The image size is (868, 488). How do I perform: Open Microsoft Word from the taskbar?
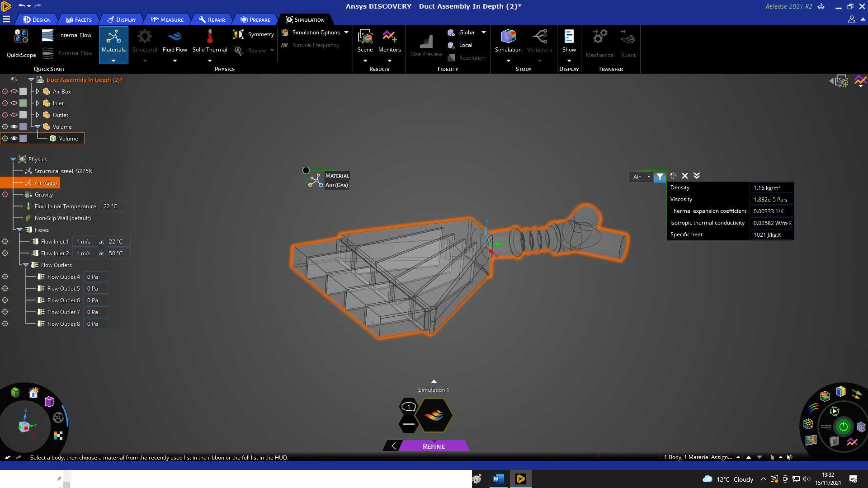click(499, 479)
